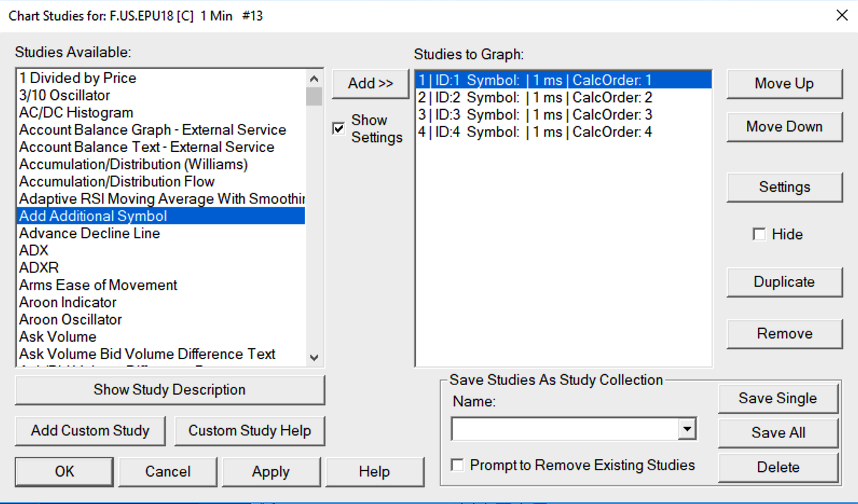Select Ask Volume Bid Volume Difference Text
Viewport: 858px width, 504px height.
161,354
